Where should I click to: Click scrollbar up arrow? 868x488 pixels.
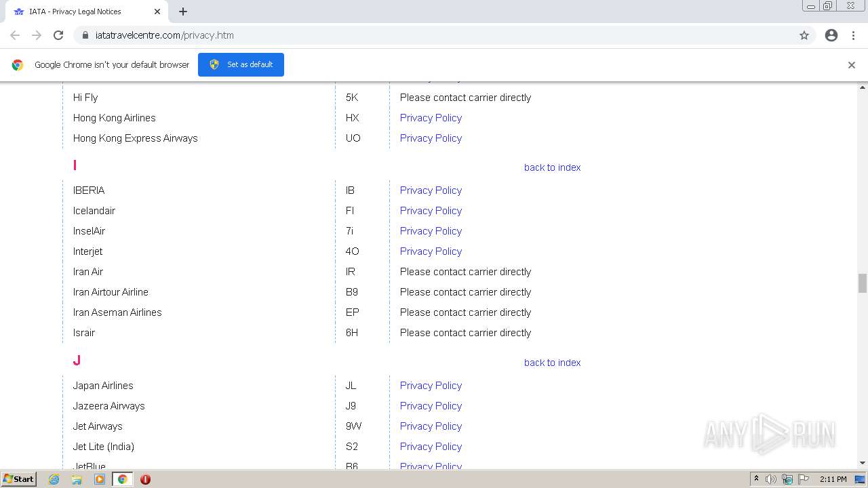pos(863,87)
